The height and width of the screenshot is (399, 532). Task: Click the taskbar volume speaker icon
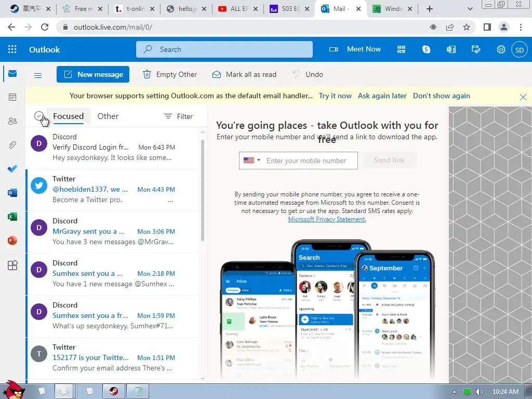click(x=479, y=392)
